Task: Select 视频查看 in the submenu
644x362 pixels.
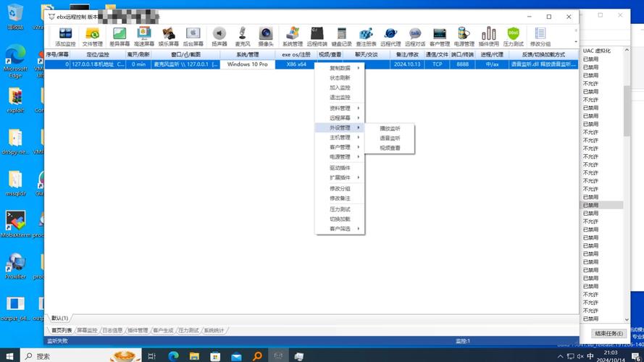Action: [x=390, y=148]
